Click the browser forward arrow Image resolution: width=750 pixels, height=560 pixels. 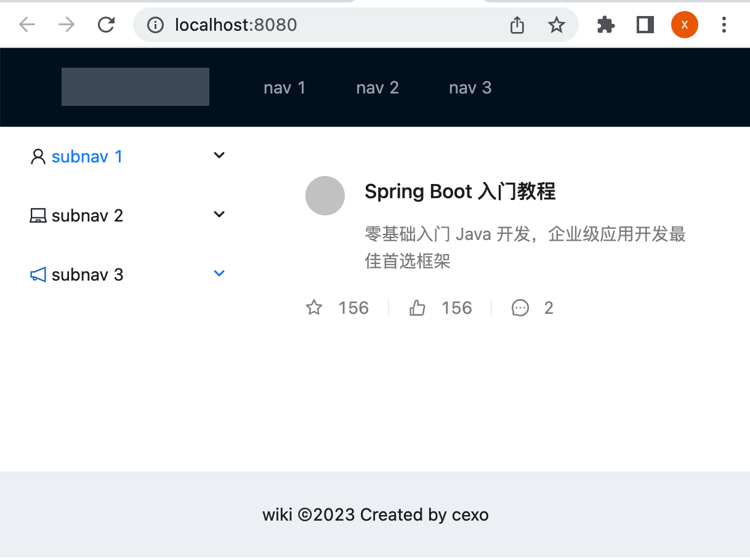pyautogui.click(x=67, y=25)
